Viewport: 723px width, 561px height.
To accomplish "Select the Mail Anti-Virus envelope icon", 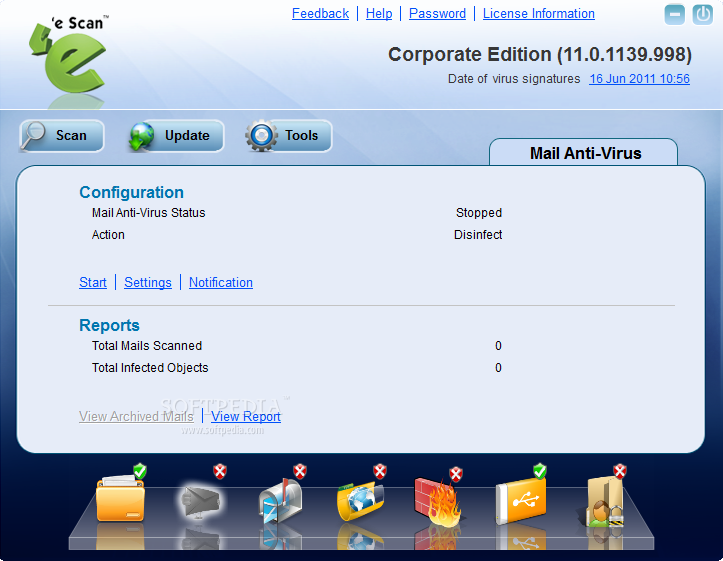I will pos(200,502).
